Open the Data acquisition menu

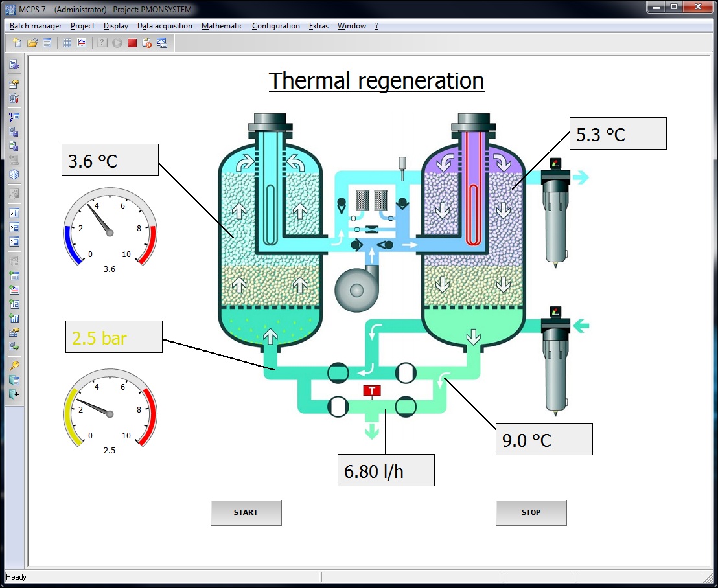coord(165,26)
